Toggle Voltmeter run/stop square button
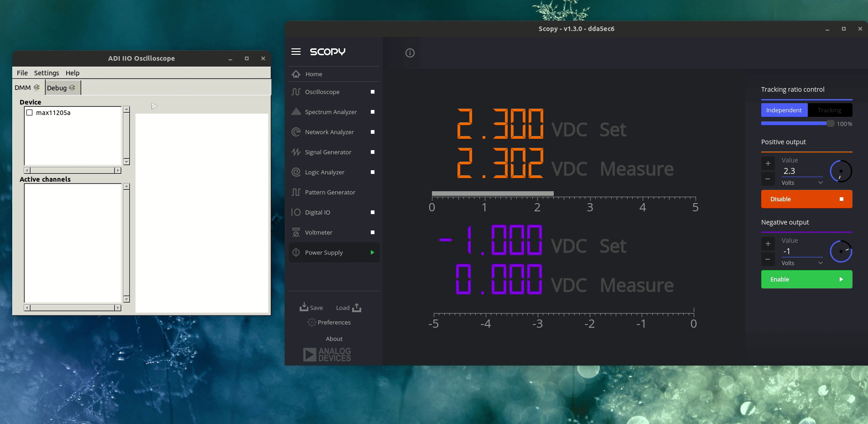This screenshot has height=424, width=868. pyautogui.click(x=373, y=232)
